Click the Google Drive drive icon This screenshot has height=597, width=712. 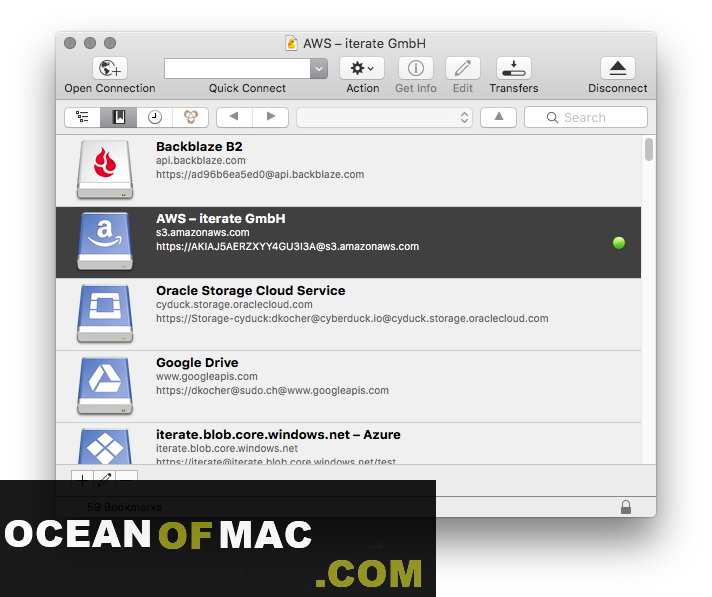(x=105, y=386)
